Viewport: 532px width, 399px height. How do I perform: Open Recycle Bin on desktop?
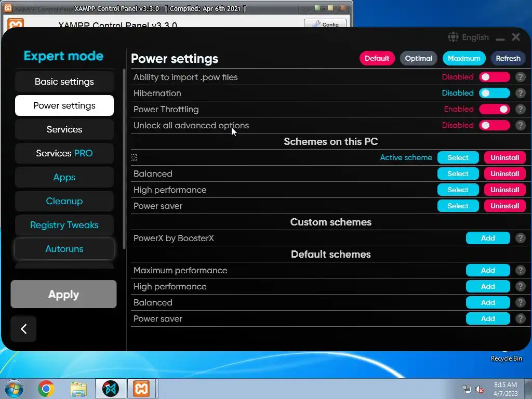click(506, 358)
